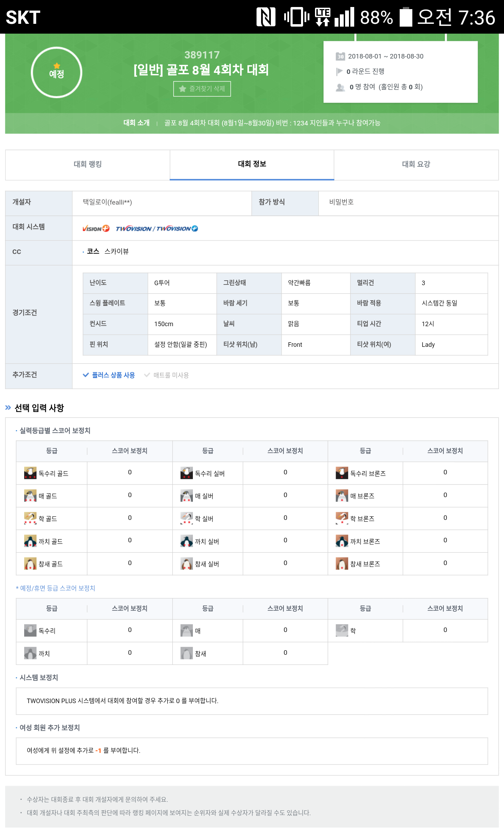Open the 대회 요강 tab
The height and width of the screenshot is (838, 504).
tap(416, 164)
